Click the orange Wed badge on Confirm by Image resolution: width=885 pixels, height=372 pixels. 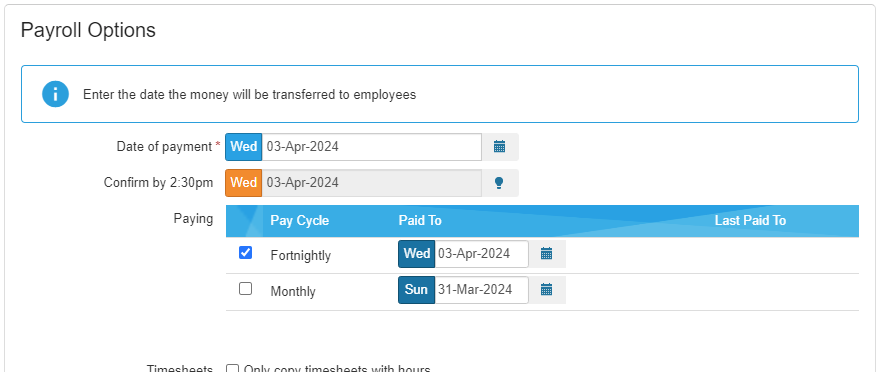click(x=244, y=183)
